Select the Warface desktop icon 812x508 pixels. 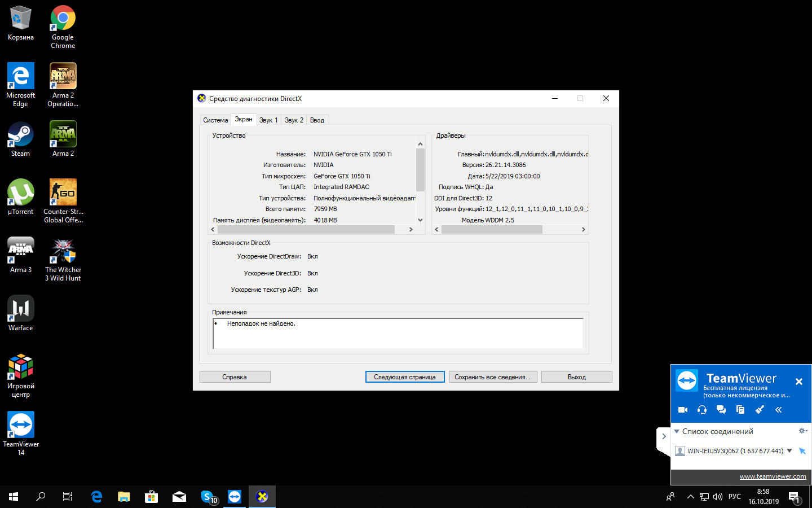click(x=21, y=314)
